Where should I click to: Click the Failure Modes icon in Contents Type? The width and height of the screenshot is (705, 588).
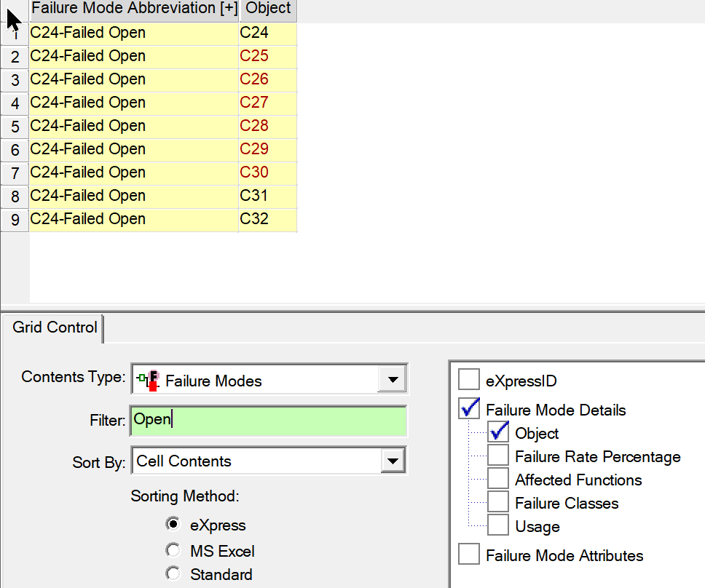pyautogui.click(x=149, y=381)
